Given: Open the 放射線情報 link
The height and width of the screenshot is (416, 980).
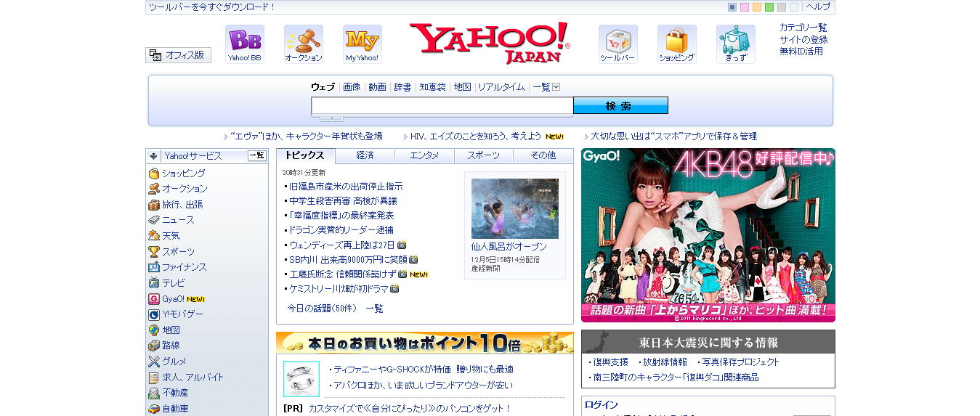Looking at the screenshot, I should (x=663, y=362).
